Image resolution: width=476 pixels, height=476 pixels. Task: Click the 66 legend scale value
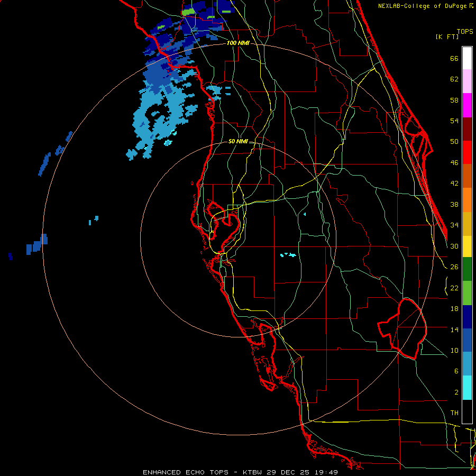click(454, 59)
